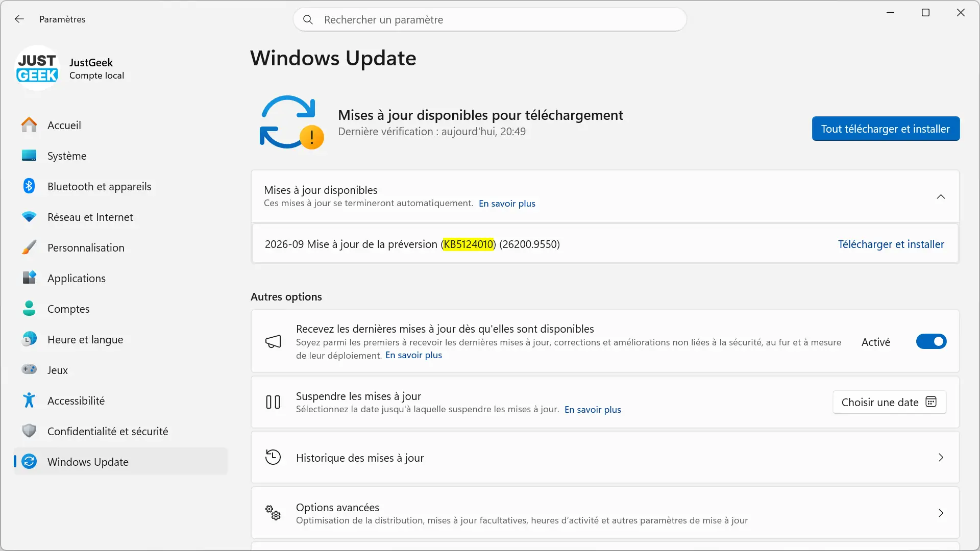The height and width of the screenshot is (551, 980).
Task: Select Réseau et Internet category
Action: (x=120, y=217)
